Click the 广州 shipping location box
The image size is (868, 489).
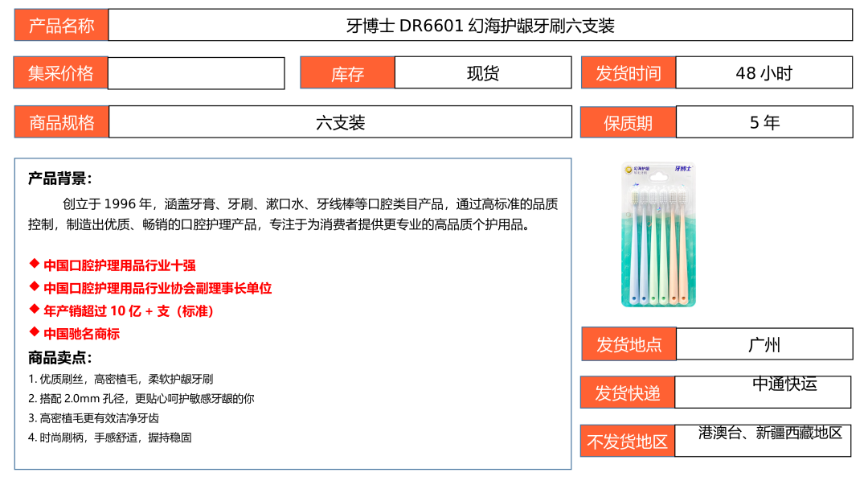coord(764,344)
